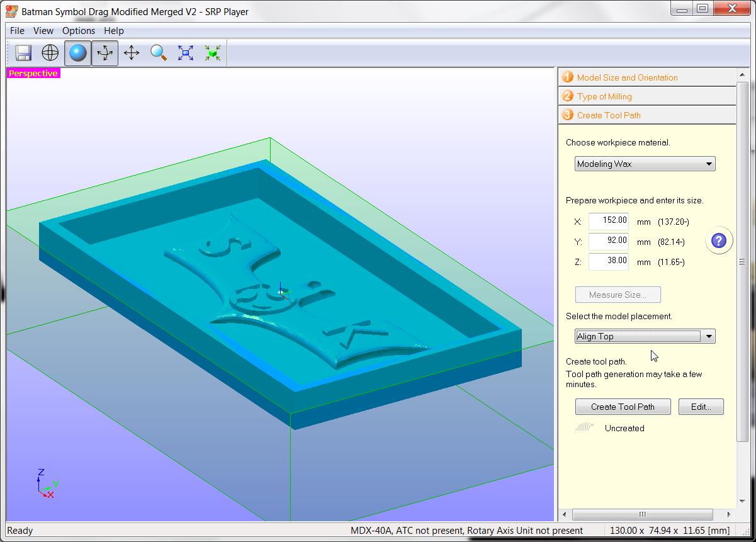Click the 3D model in the viewport
This screenshot has height=542, width=756.
click(x=281, y=295)
